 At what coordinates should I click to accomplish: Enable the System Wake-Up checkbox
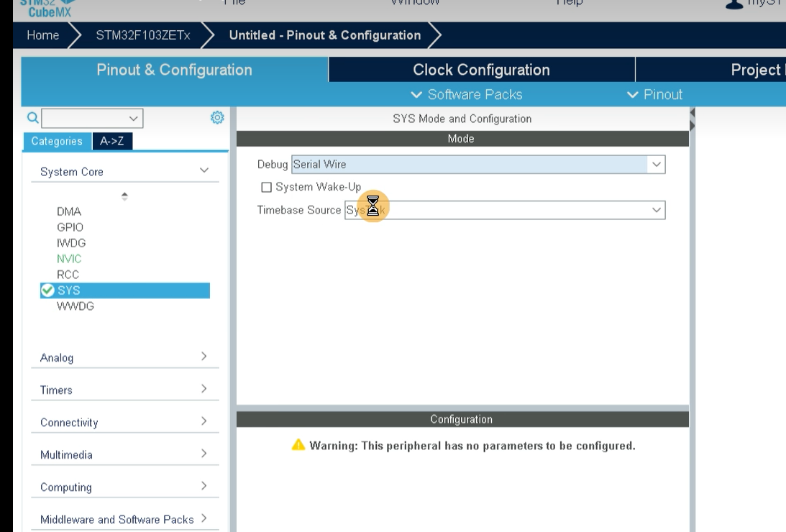[266, 188]
